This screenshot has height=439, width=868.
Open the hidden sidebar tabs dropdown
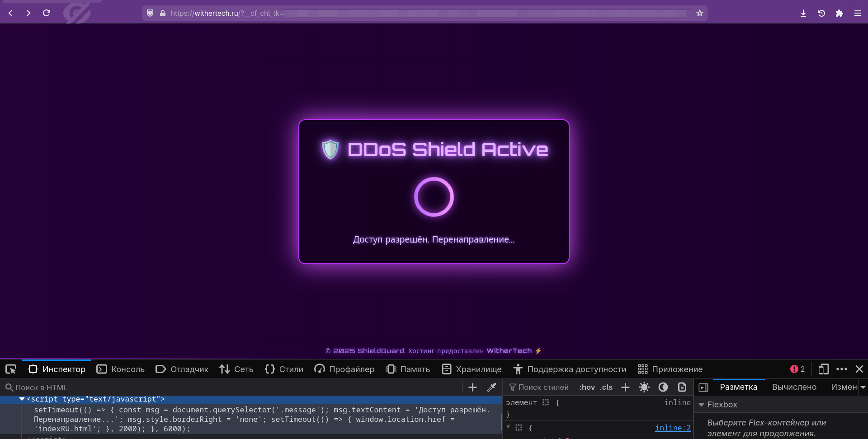(x=863, y=388)
